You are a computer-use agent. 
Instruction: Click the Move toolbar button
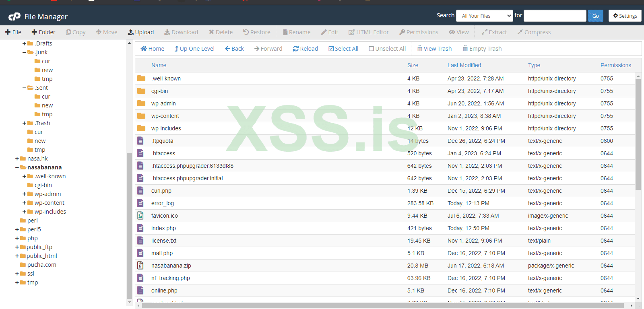point(107,32)
